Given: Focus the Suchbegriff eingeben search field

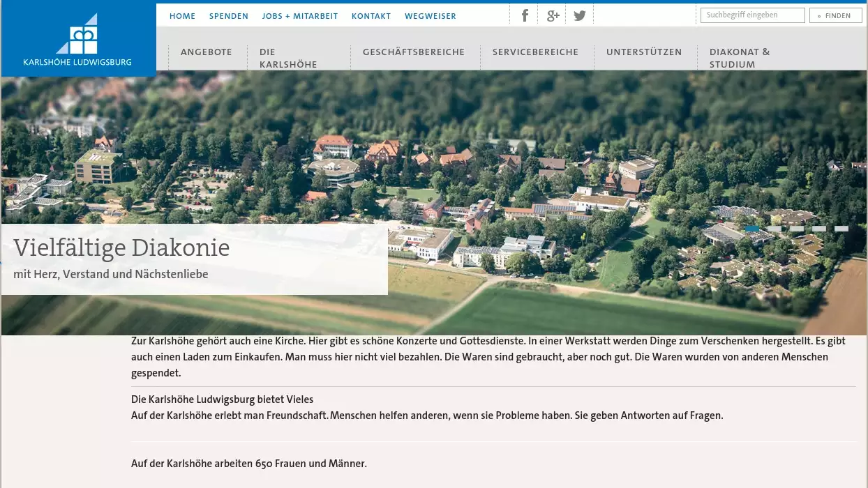Looking at the screenshot, I should coord(752,15).
